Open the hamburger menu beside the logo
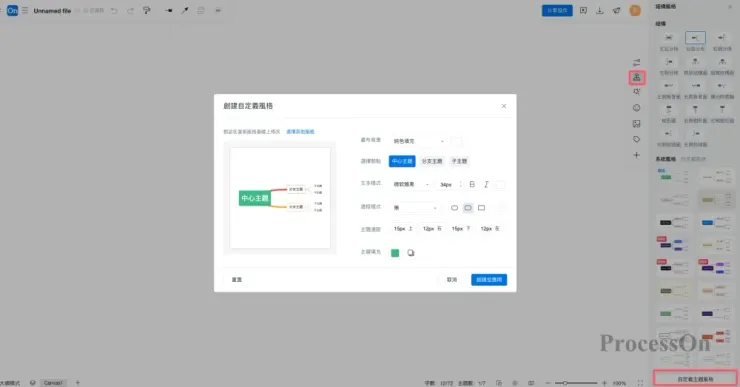The width and height of the screenshot is (740, 387). [25, 10]
